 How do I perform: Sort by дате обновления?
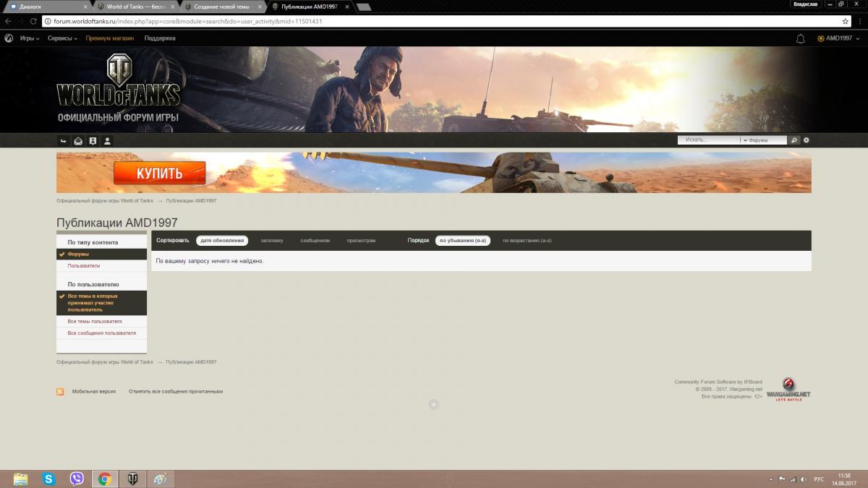click(x=222, y=241)
